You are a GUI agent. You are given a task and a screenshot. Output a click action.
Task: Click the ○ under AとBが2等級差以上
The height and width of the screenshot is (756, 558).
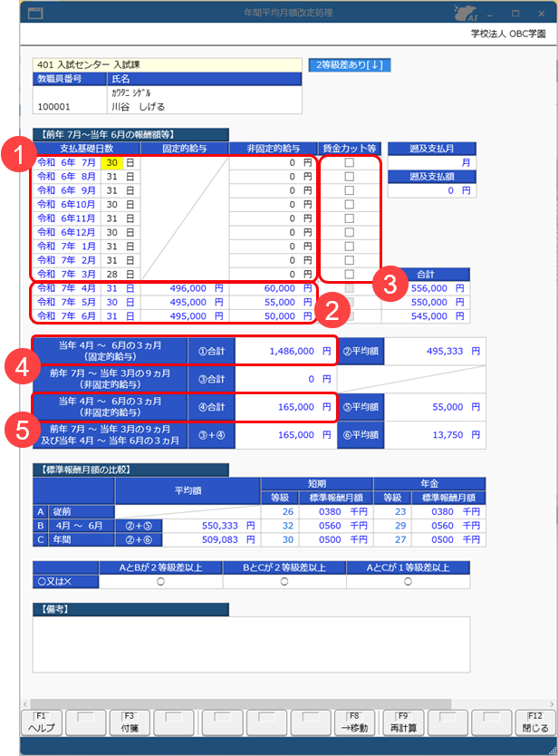point(161,581)
